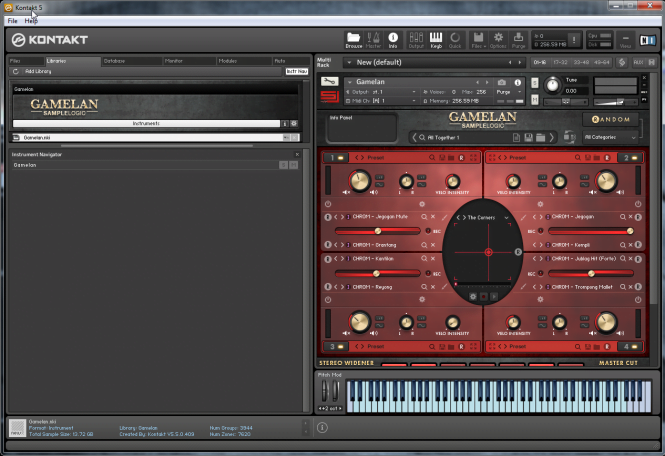665x456 pixels.
Task: Open the Options gear in the toolbar
Action: click(x=498, y=40)
